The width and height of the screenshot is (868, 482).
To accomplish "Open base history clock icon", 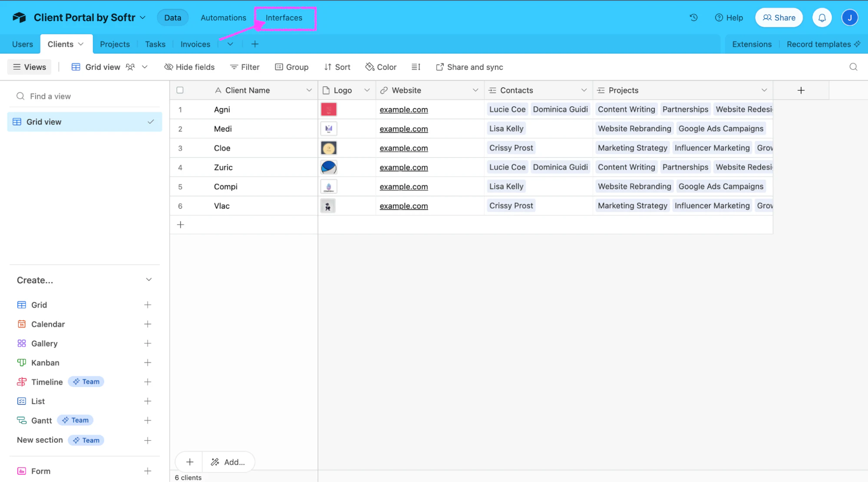I will point(693,18).
